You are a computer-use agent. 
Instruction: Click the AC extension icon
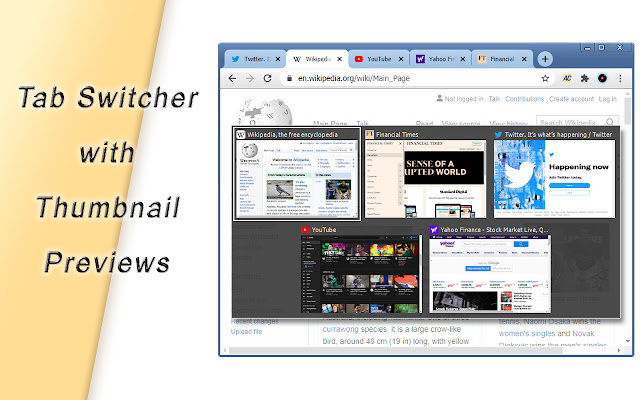(567, 78)
